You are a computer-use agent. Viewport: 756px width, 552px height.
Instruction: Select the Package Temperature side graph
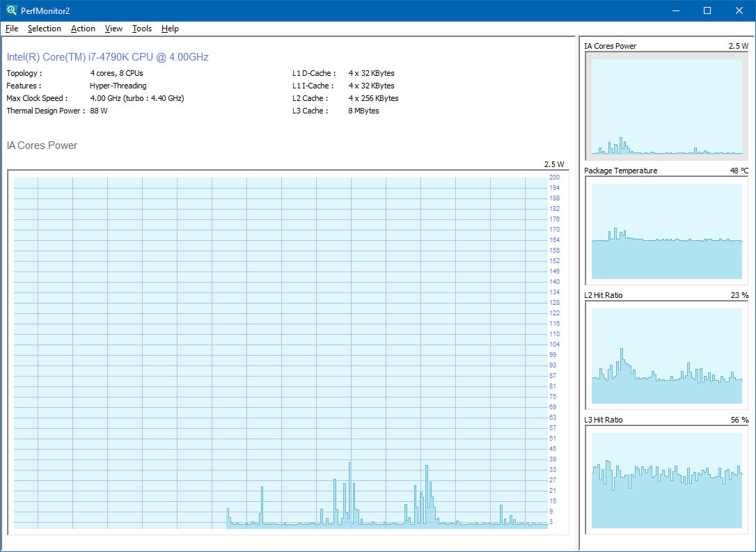tap(667, 230)
